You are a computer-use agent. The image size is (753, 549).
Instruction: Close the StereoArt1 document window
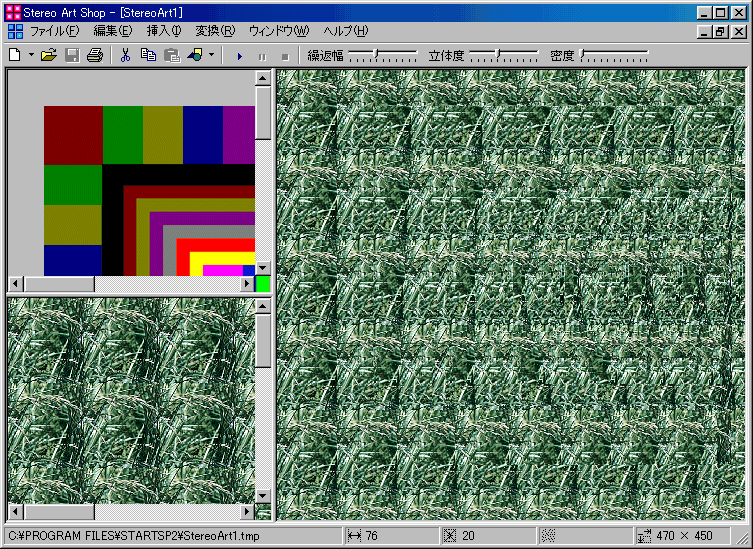point(739,32)
